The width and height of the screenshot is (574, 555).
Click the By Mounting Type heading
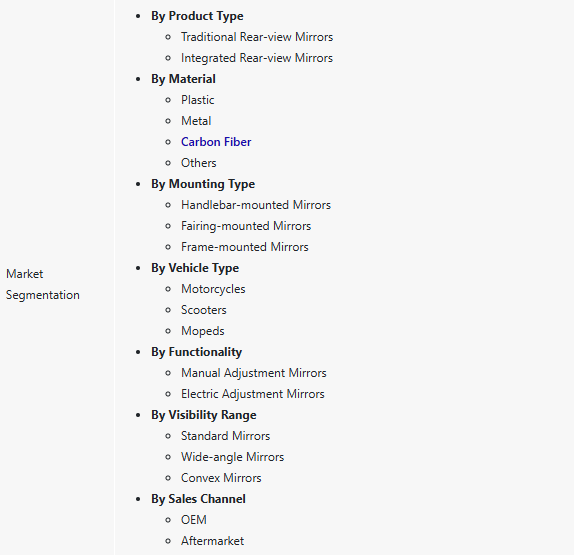(203, 184)
